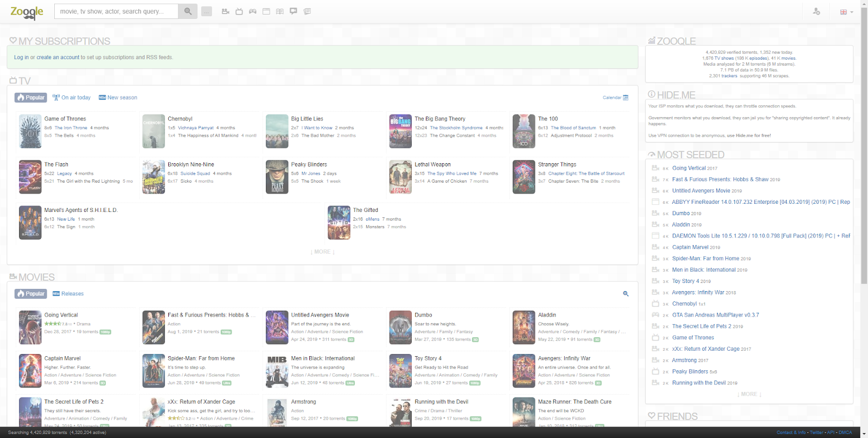
Task: Open The Gifted show title
Action: 366,210
